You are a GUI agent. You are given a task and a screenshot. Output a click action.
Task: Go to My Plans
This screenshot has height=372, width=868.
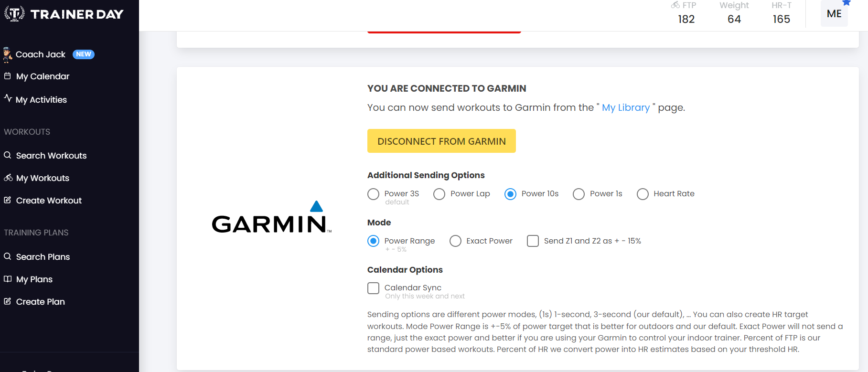(x=34, y=279)
